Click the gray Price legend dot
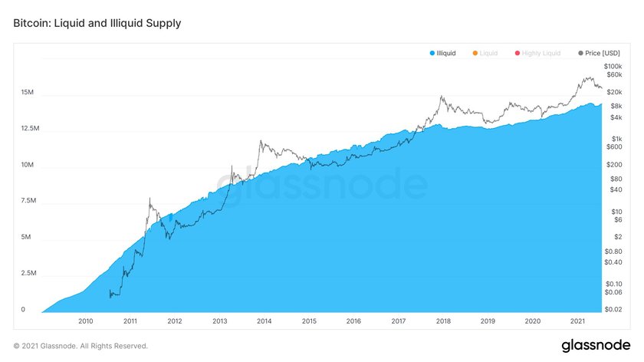Viewport: 644px width, 362px height. pos(580,53)
